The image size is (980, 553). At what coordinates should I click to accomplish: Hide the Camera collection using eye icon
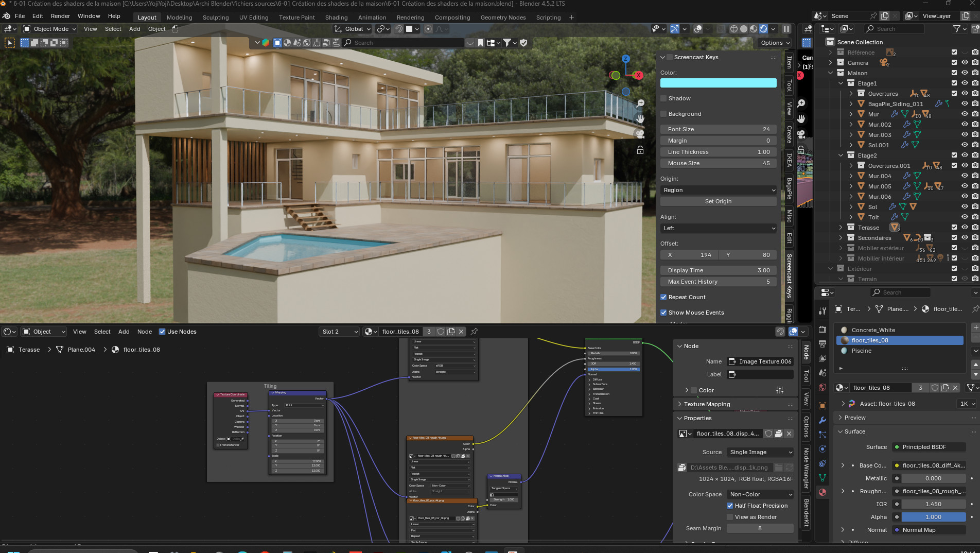tap(965, 63)
